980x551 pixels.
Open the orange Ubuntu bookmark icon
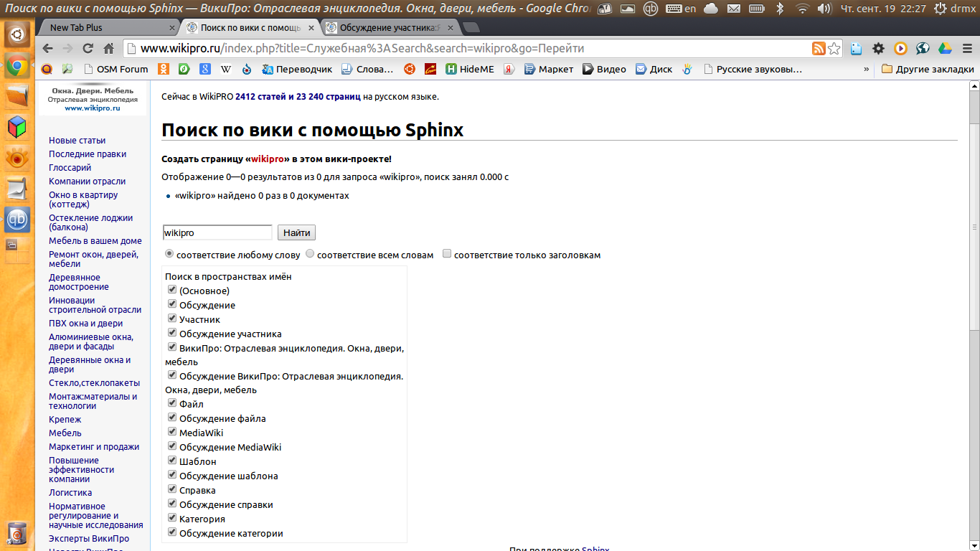point(409,69)
